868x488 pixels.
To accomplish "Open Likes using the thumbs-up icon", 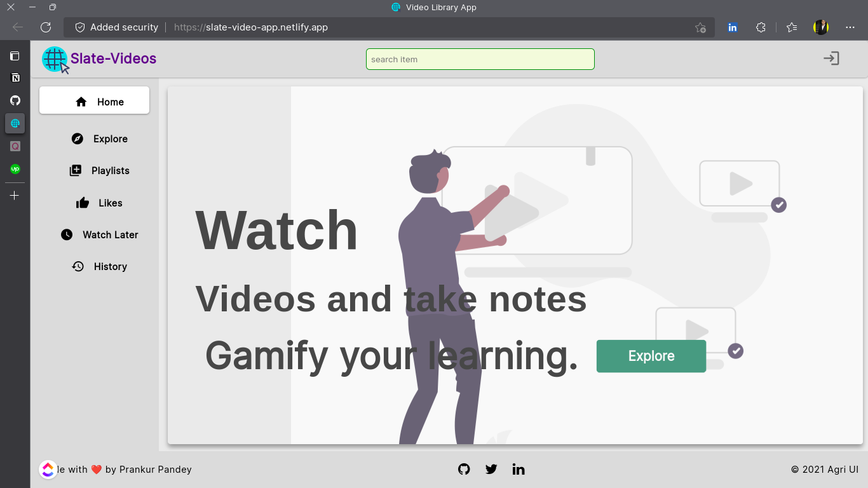I will [83, 202].
